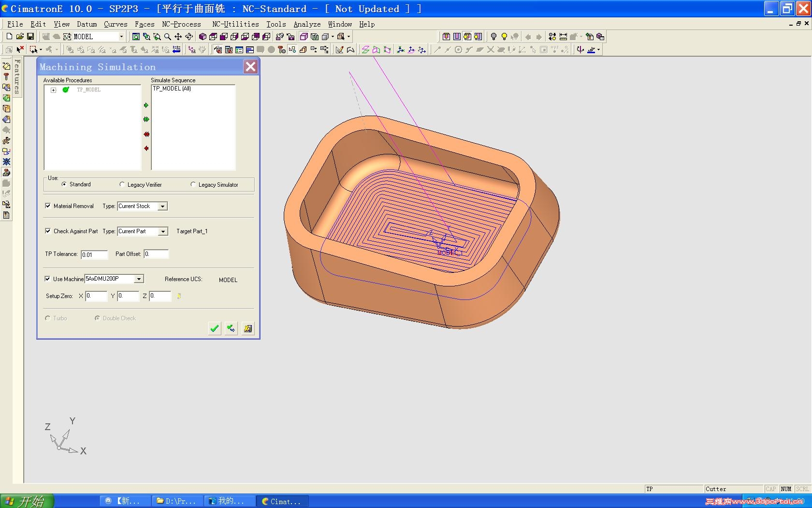Viewport: 812px width, 508px height.
Task: Switch to solid purple isometric cube view
Action: point(203,36)
